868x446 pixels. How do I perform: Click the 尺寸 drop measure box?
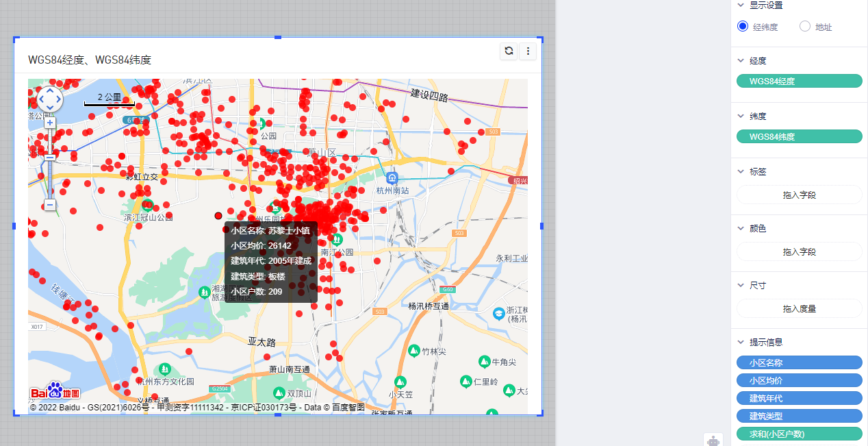pyautogui.click(x=799, y=309)
